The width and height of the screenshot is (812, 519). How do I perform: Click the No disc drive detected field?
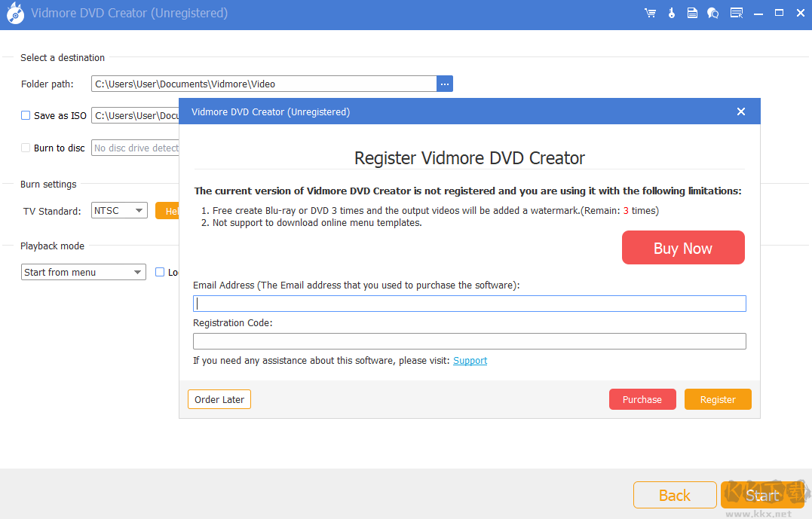pyautogui.click(x=136, y=148)
